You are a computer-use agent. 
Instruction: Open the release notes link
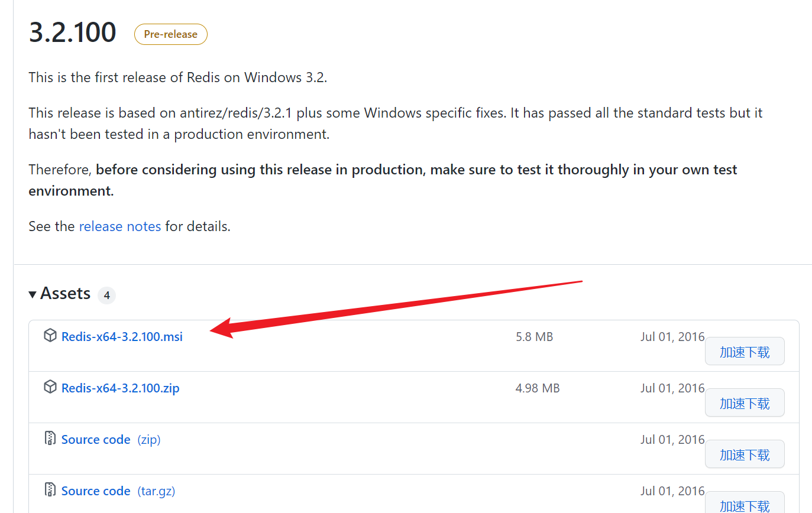(x=120, y=226)
